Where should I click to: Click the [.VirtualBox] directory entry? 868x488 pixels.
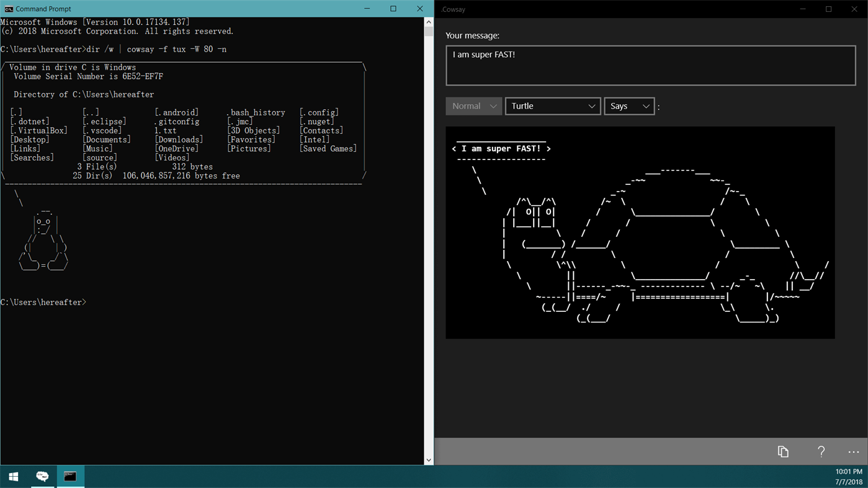click(x=38, y=130)
